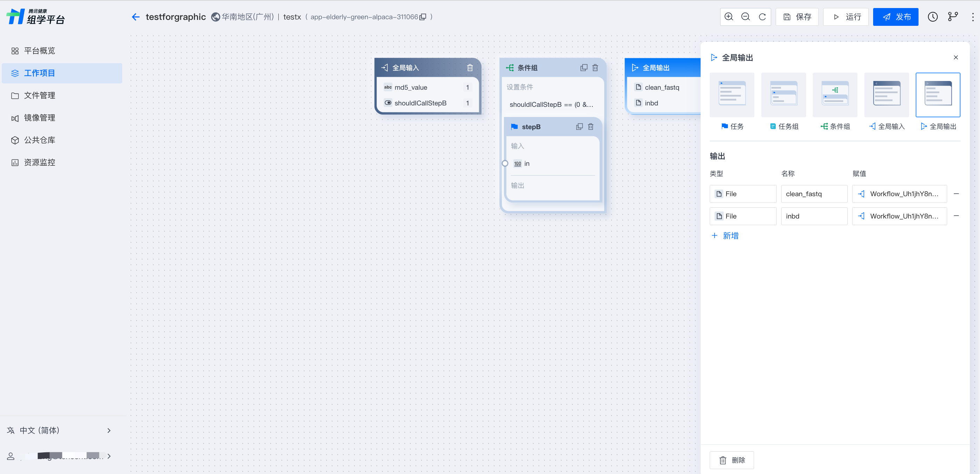Click the 发布 publish button

pos(895,17)
